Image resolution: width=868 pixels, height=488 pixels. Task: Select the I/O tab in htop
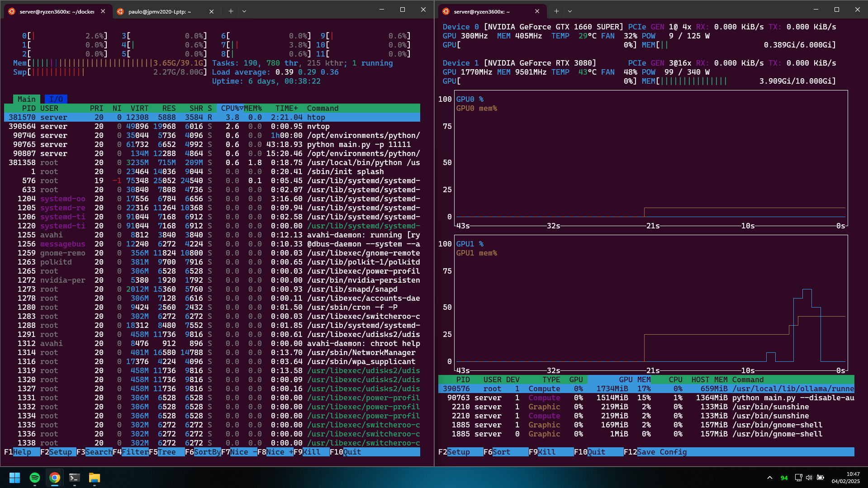pos(56,99)
